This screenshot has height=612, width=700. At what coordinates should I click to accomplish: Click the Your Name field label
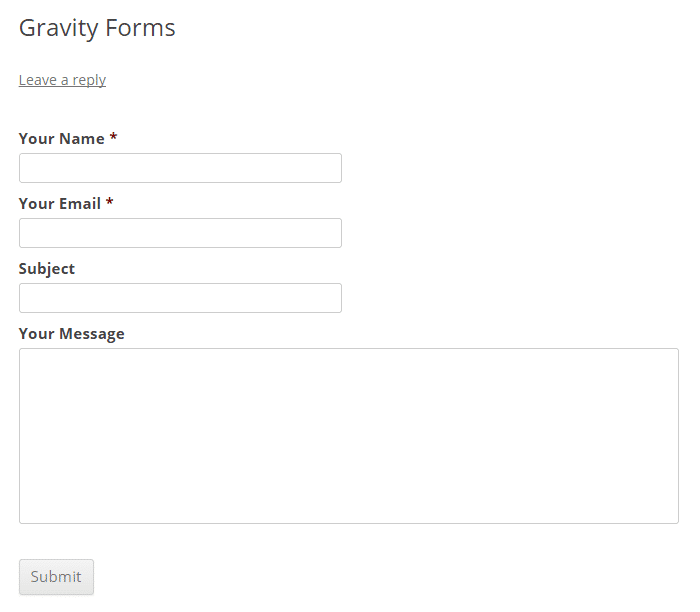[62, 138]
